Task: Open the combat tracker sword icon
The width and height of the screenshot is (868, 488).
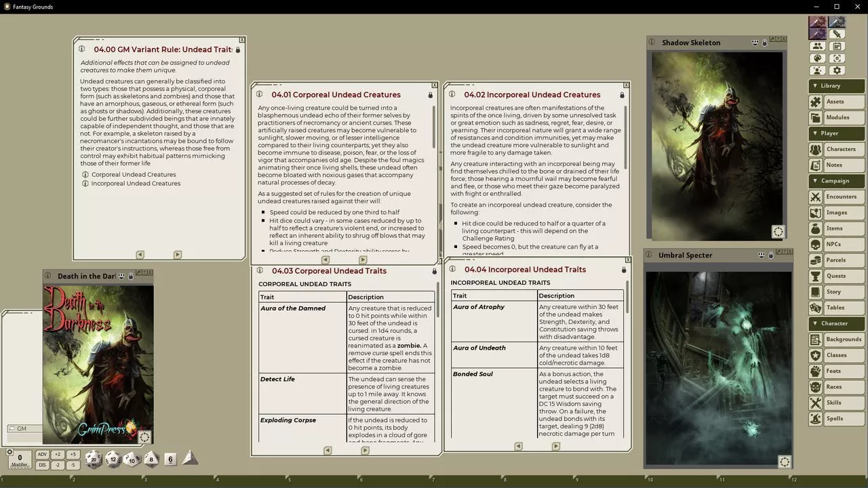Action: click(837, 34)
